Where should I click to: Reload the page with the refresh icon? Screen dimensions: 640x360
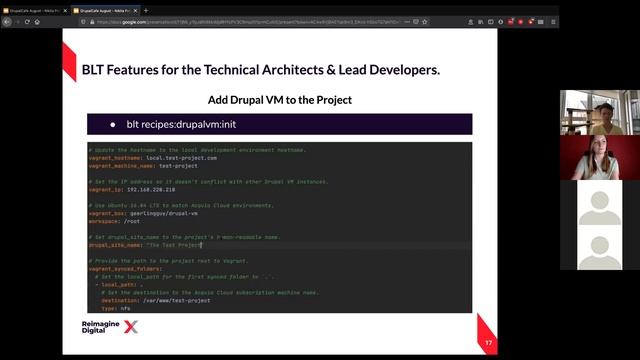(x=27, y=22)
